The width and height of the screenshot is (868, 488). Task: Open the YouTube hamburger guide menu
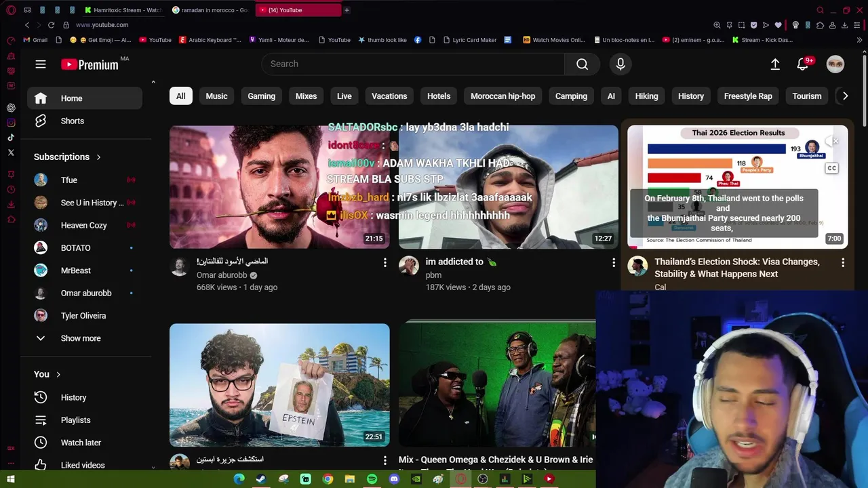[x=41, y=64]
